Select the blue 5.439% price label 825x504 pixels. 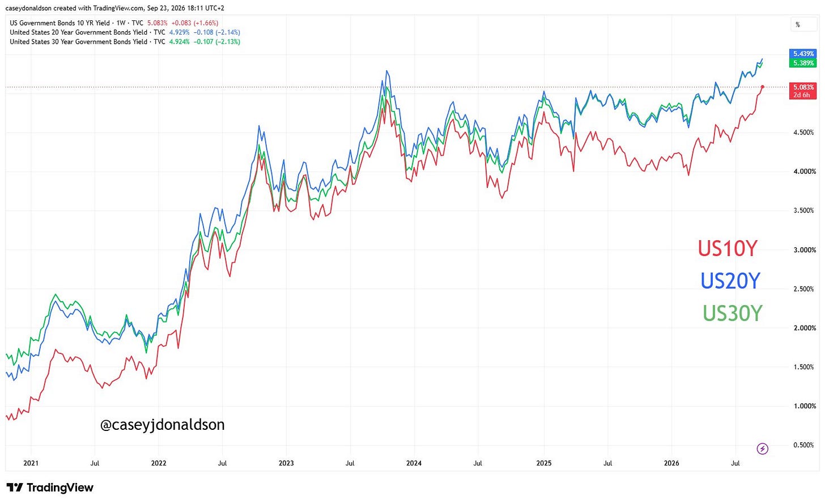(803, 54)
